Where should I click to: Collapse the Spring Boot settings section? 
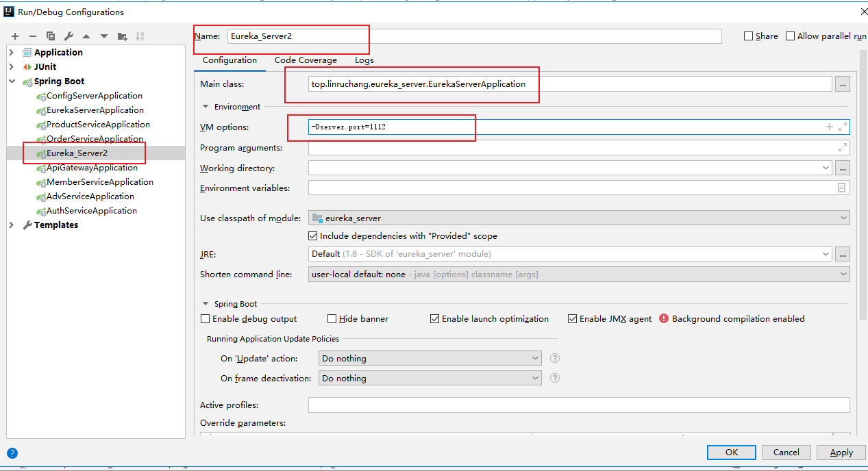(205, 304)
